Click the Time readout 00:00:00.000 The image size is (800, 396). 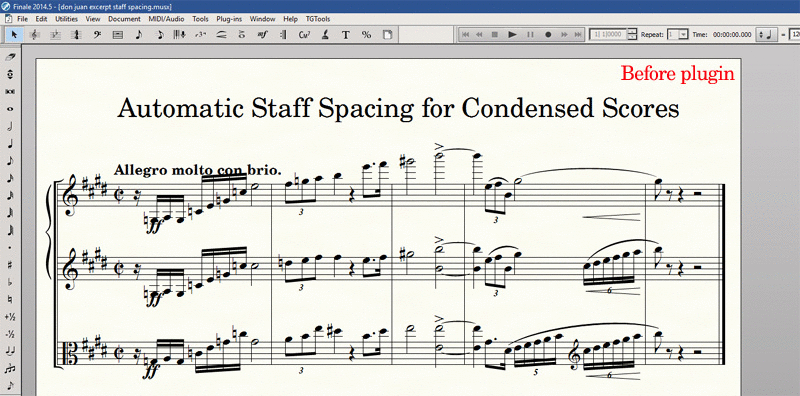tap(732, 34)
